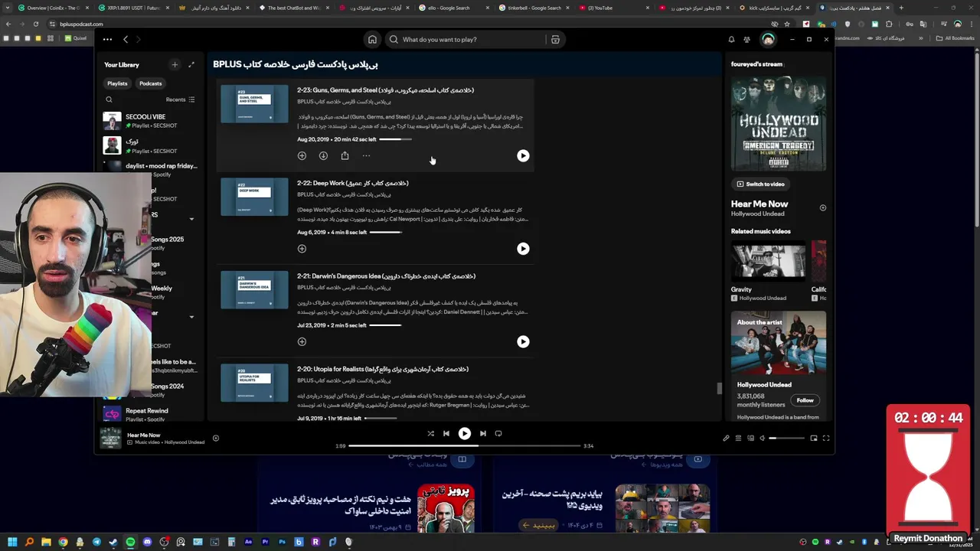980x551 pixels.
Task: Skip to the previous track
Action: tap(446, 433)
